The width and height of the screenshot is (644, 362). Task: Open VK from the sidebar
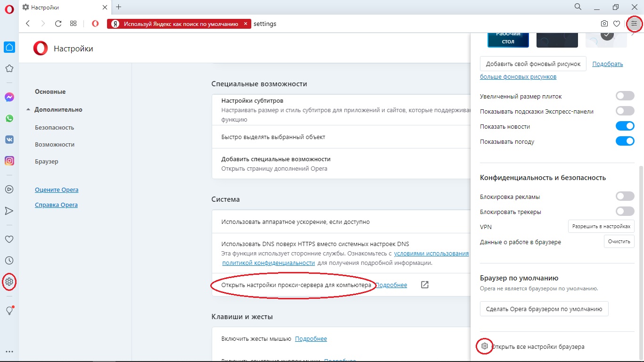click(9, 140)
